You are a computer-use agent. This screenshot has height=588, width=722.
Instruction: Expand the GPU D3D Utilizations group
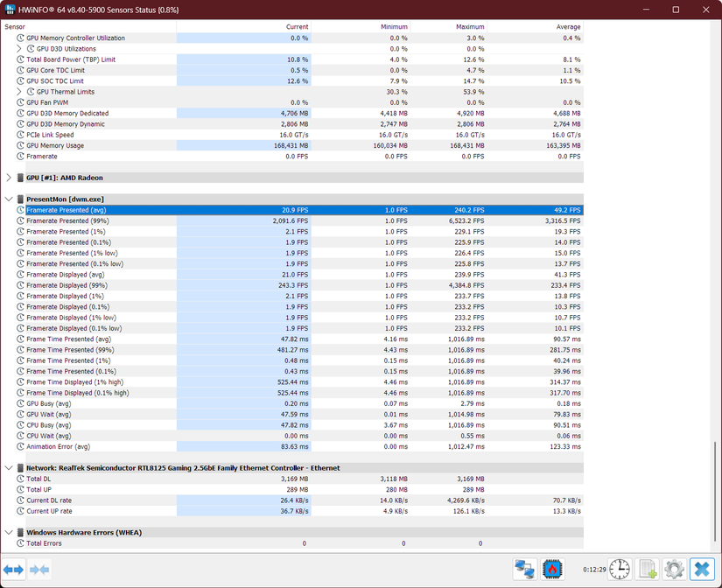[x=19, y=49]
